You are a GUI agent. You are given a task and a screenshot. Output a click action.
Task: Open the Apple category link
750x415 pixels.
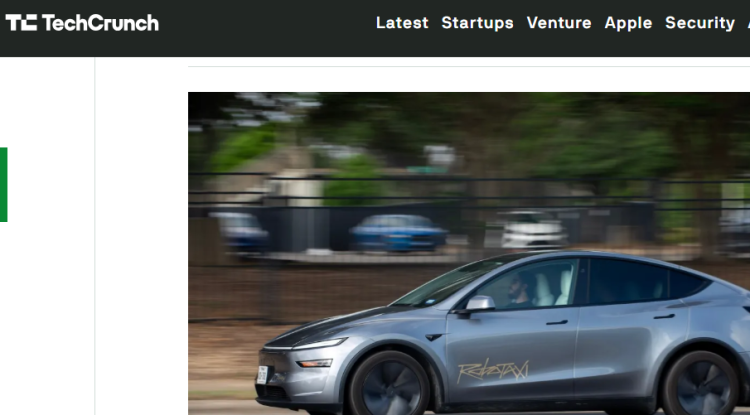click(x=628, y=23)
